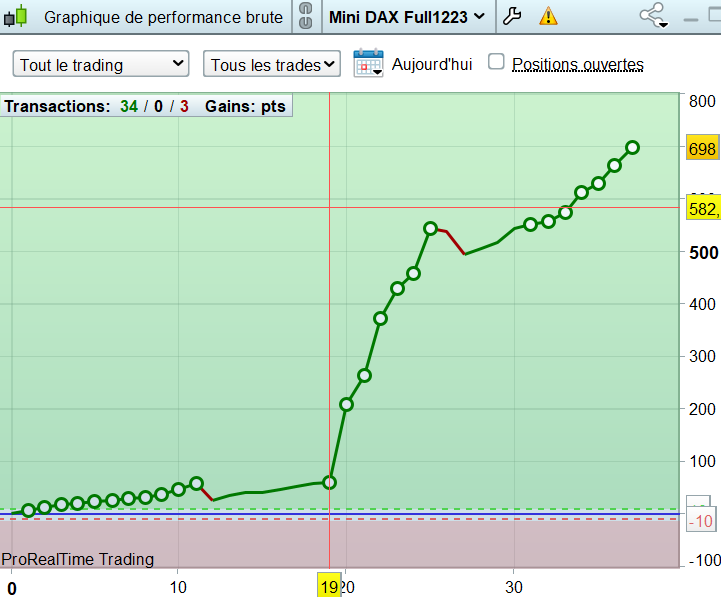The image size is (721, 597).
Task: Open the calendar date picker icon
Action: click(x=368, y=63)
